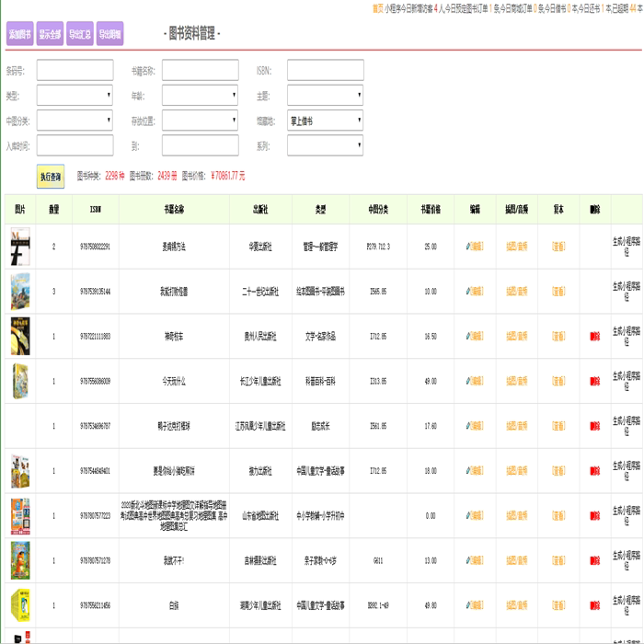View copies [查看] for 今天玩什么 row
644x644 pixels.
[x=558, y=381]
